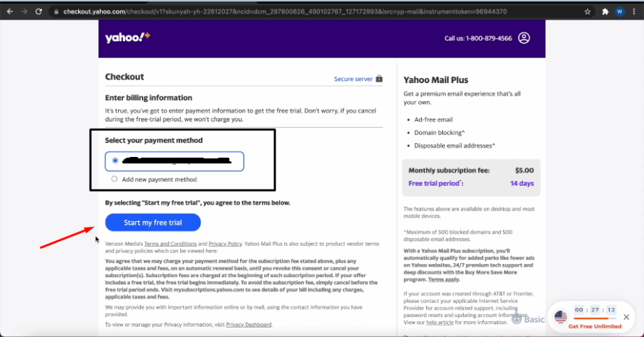Click the Secure server link text
This screenshot has width=644, height=337.
click(x=353, y=79)
